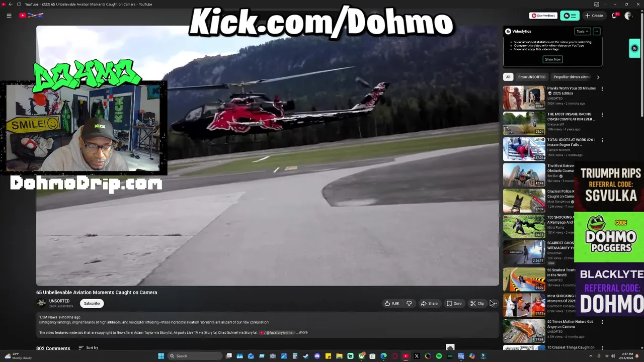Open options for Total Idiots video
Viewport: 644px width, 362px height.
[602, 140]
